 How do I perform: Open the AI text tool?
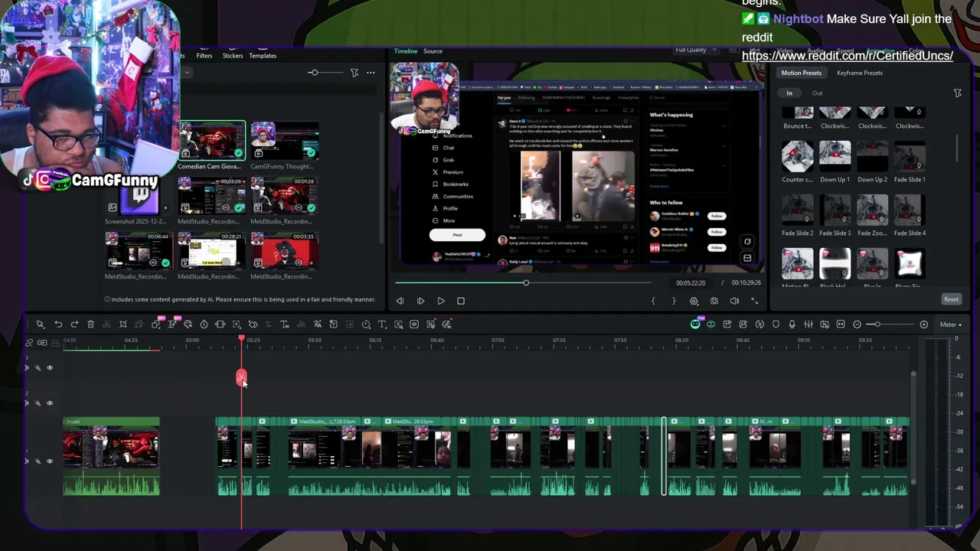[285, 324]
